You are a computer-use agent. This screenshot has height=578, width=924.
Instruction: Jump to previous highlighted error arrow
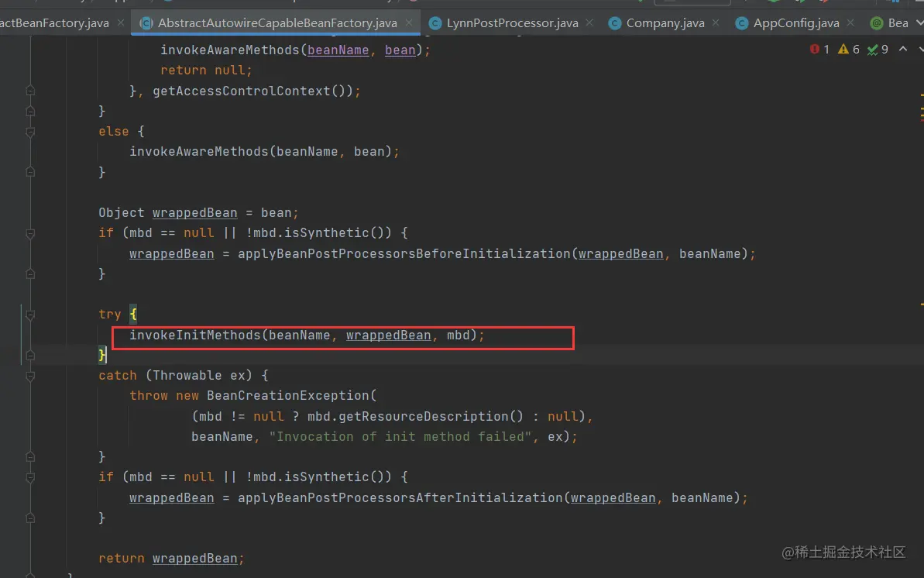903,49
